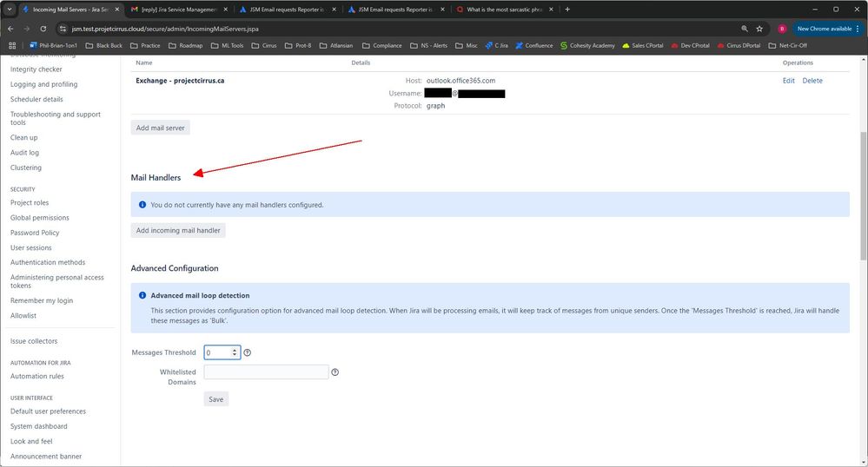Open Global permissions in the sidebar
The image size is (868, 467).
click(x=40, y=218)
